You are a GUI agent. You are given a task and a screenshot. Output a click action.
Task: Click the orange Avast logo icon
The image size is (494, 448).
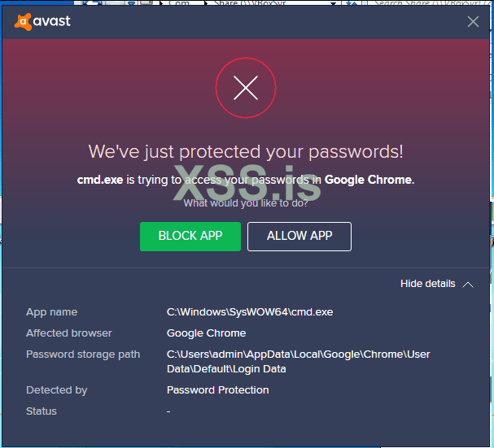(23, 21)
